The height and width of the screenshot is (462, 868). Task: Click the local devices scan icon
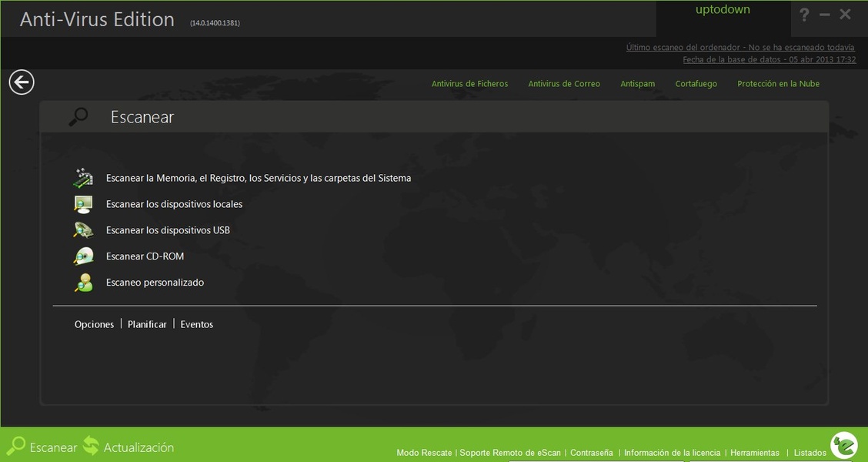pos(83,204)
